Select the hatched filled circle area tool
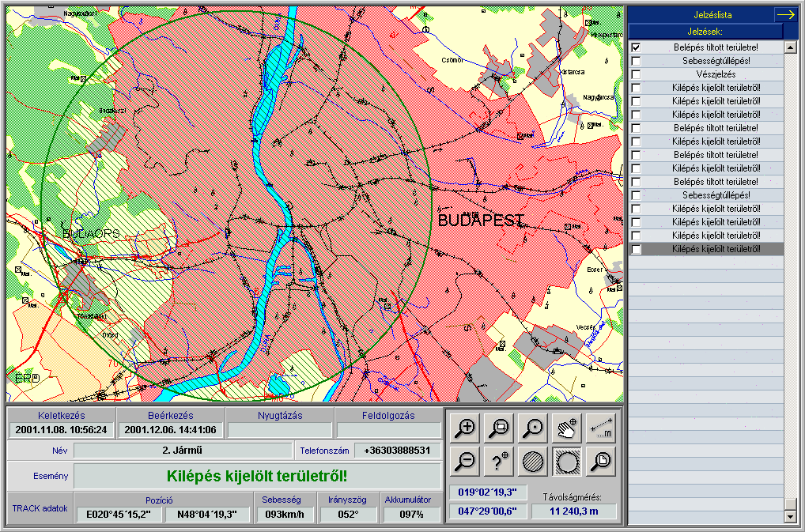Screen dimensions: 805x532 (533, 462)
